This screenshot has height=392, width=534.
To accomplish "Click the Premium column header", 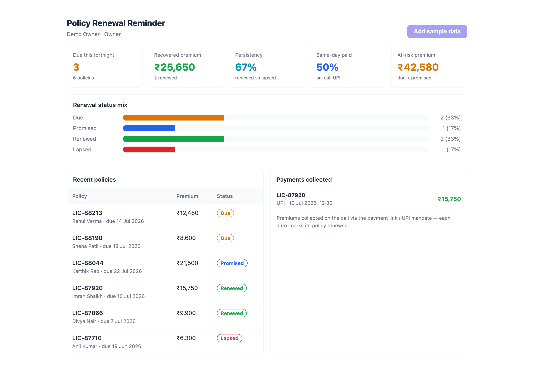I will (187, 196).
